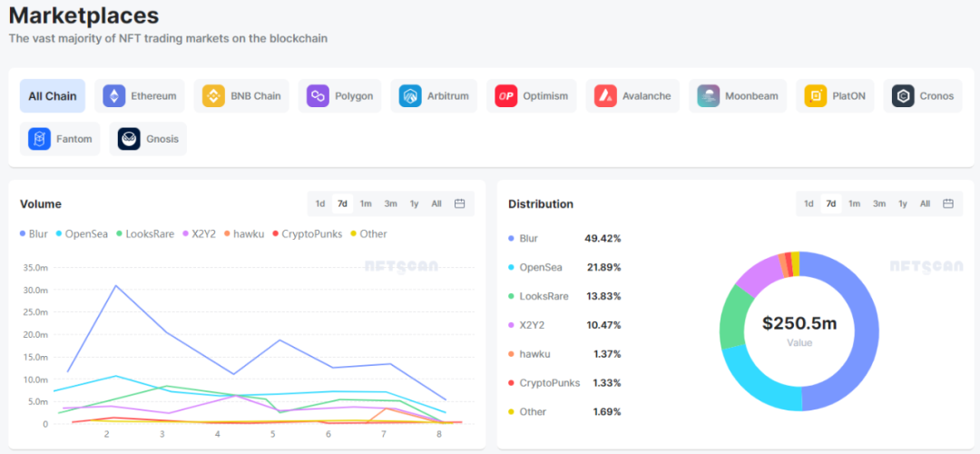The height and width of the screenshot is (454, 980).
Task: Click the Cronos logo icon
Action: pos(903,95)
